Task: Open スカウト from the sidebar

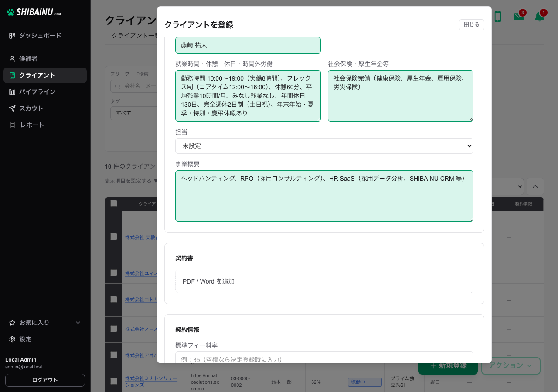Action: point(45,108)
